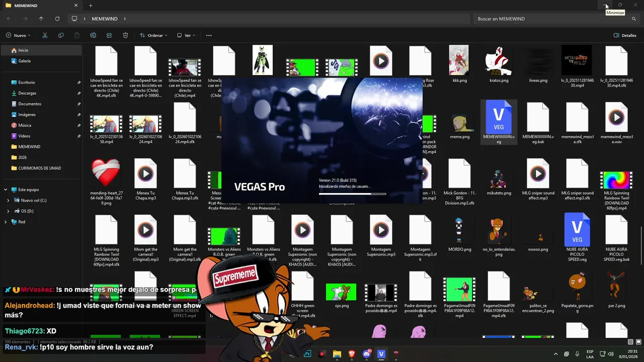The width and height of the screenshot is (644, 362).
Task: Refresh the MEMEWIND folder view
Action: point(57,19)
